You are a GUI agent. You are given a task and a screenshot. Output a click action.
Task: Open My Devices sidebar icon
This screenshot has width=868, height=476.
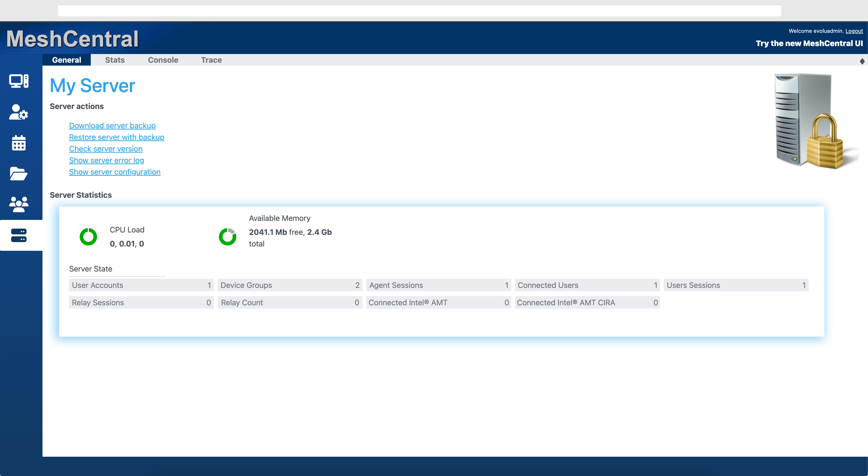pos(19,81)
